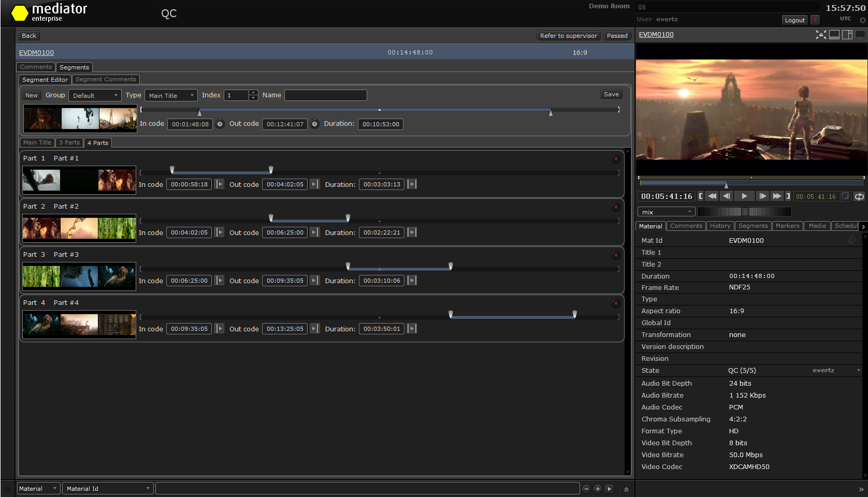Image resolution: width=868 pixels, height=497 pixels.
Task: Rewind the video in the player
Action: pyautogui.click(x=712, y=196)
